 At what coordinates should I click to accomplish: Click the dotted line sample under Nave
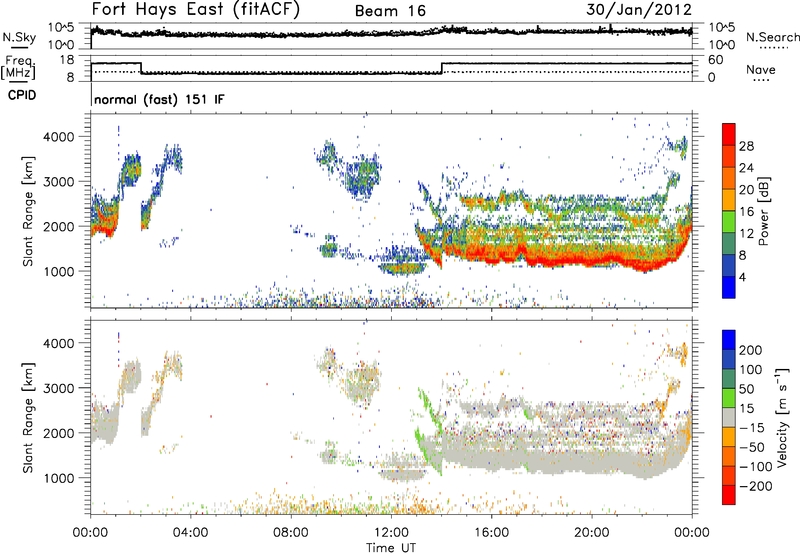pyautogui.click(x=762, y=80)
